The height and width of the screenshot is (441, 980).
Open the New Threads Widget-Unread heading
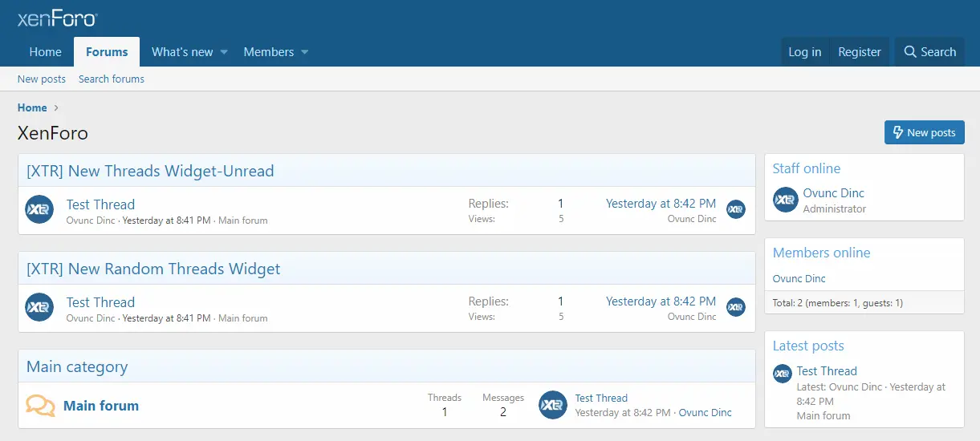150,171
